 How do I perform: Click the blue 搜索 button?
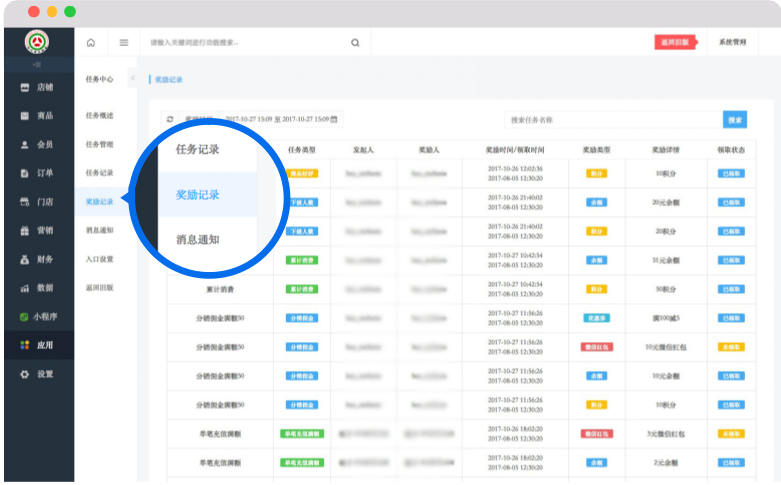click(735, 120)
